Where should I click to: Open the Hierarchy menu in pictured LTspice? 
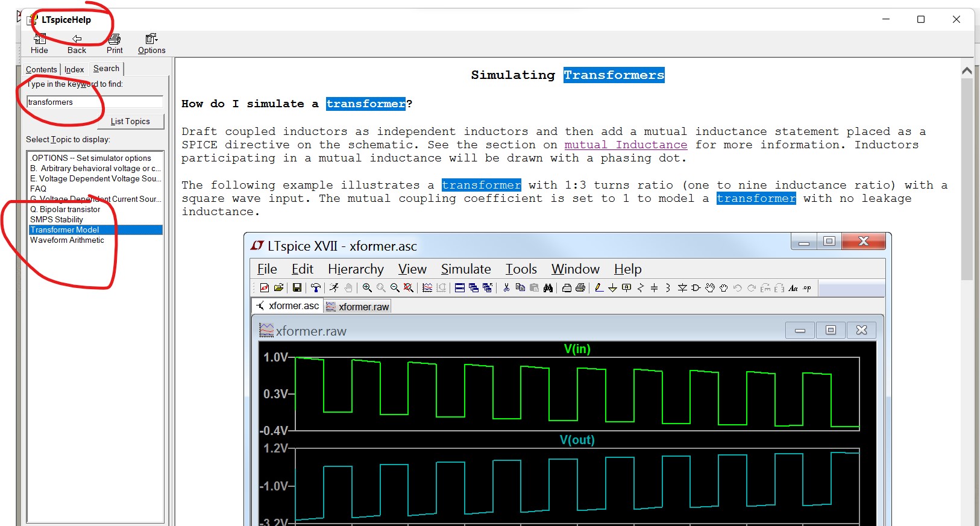356,269
